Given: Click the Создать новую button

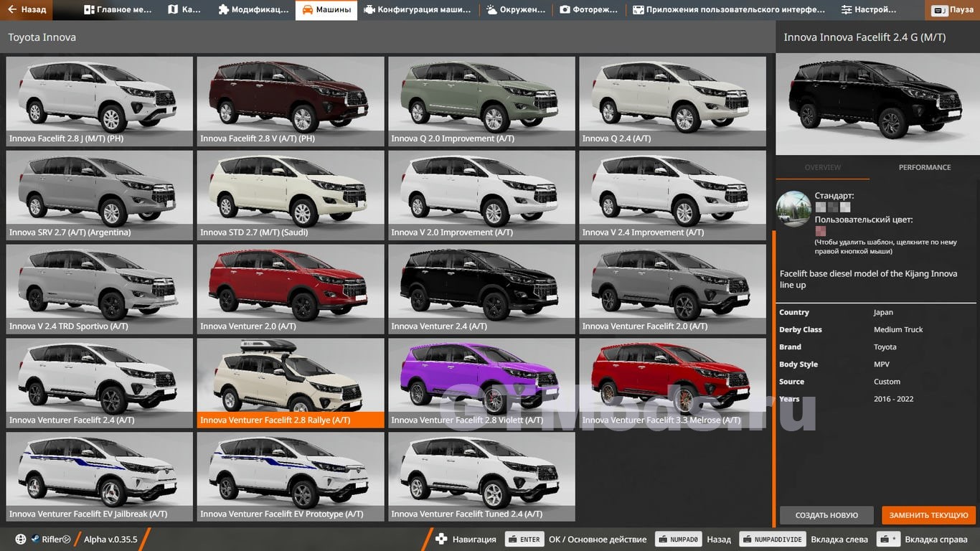Looking at the screenshot, I should (826, 515).
